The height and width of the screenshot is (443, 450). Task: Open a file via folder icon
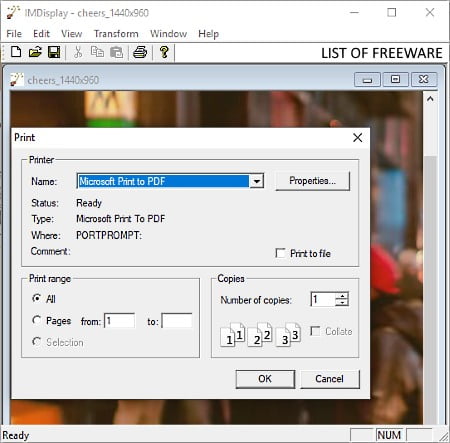click(35, 52)
